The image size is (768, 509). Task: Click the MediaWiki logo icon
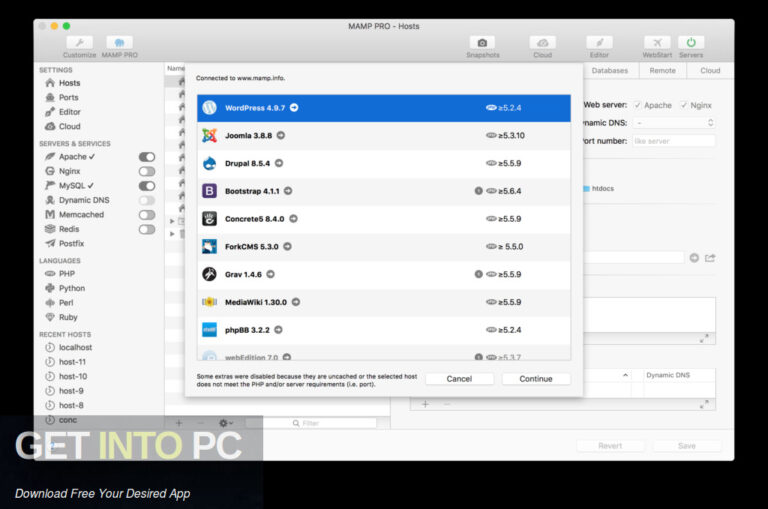click(x=209, y=302)
